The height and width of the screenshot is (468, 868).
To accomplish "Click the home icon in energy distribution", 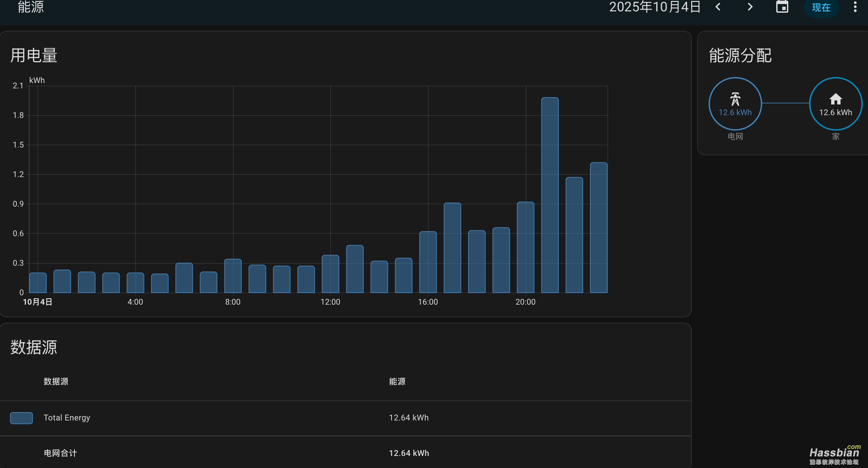I will point(835,99).
